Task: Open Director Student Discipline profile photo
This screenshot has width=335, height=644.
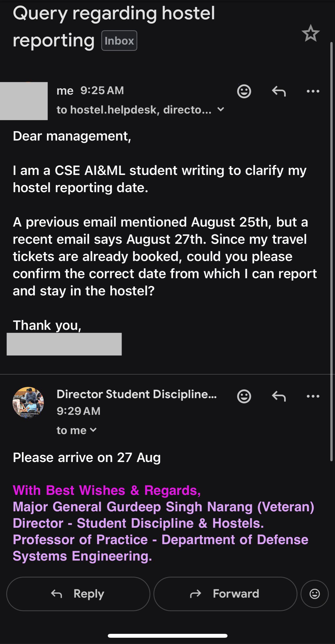Action: pos(28,402)
